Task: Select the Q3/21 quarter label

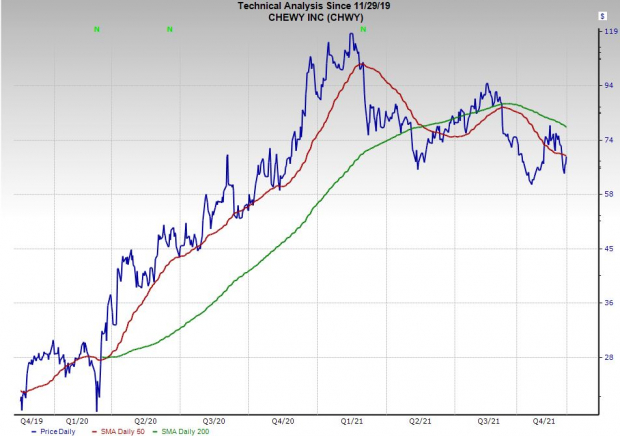Action: click(x=489, y=421)
